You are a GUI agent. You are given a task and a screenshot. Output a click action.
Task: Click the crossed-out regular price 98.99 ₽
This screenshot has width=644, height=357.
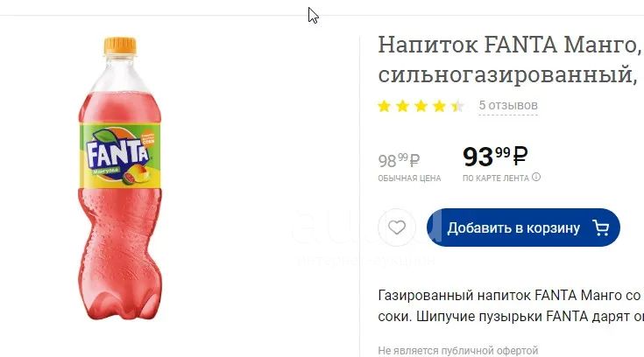399,160
